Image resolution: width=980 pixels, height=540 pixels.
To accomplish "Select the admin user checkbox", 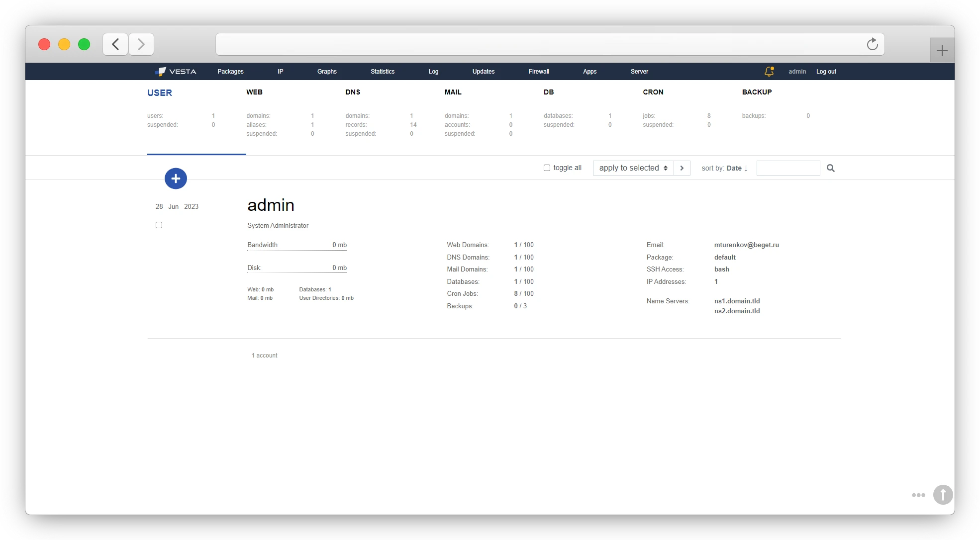I will pyautogui.click(x=159, y=225).
